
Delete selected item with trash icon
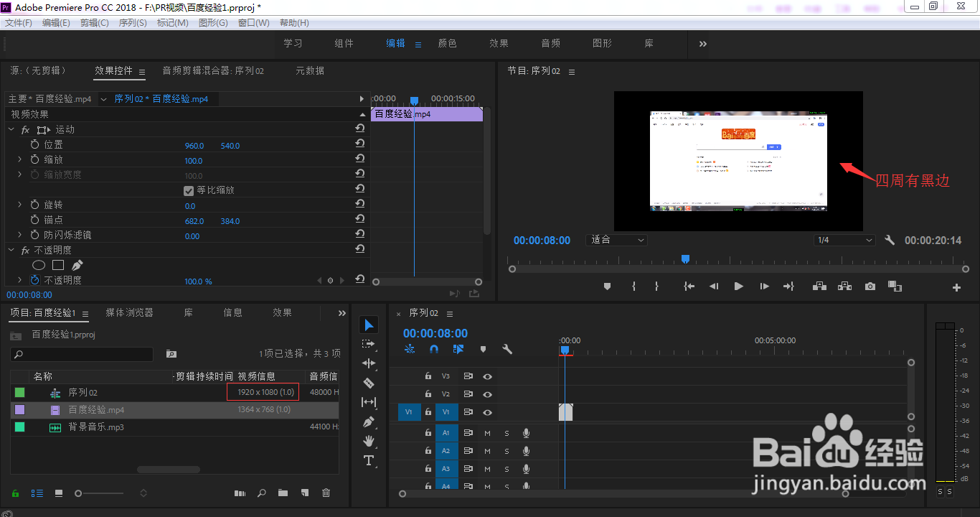tap(326, 493)
